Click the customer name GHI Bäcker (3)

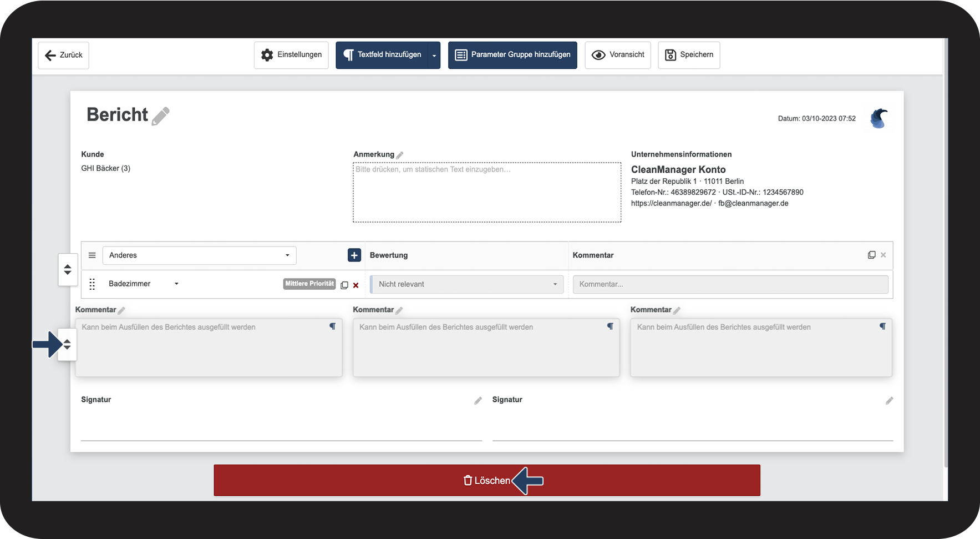pos(106,168)
